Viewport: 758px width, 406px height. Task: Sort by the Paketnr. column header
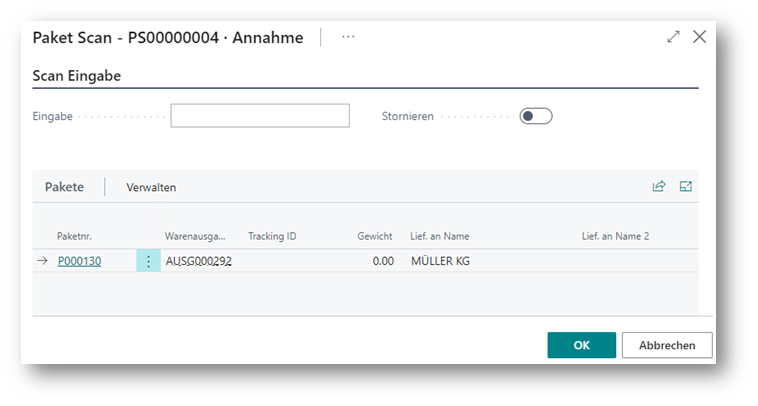[x=75, y=236]
